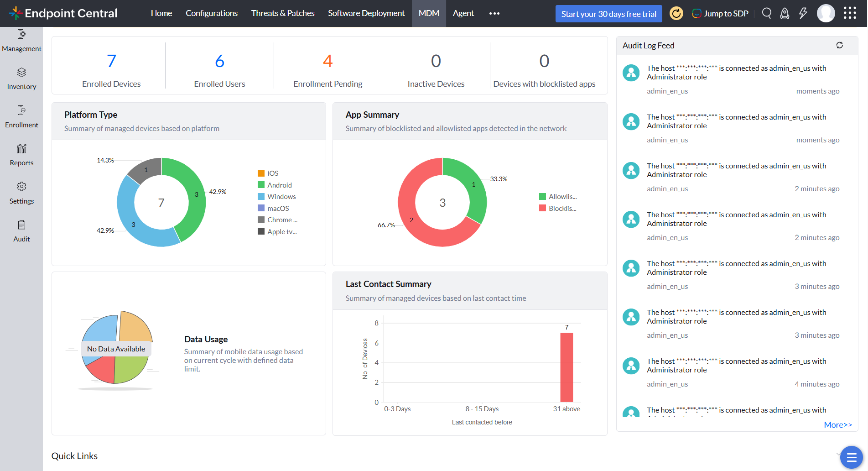
Task: Click the Last Contact Summary card title
Action: 388,284
